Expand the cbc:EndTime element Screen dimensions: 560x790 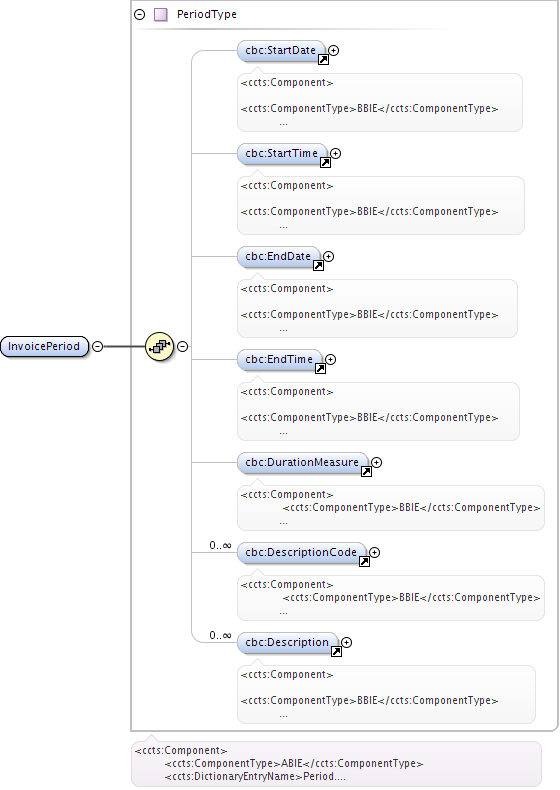[x=330, y=359]
